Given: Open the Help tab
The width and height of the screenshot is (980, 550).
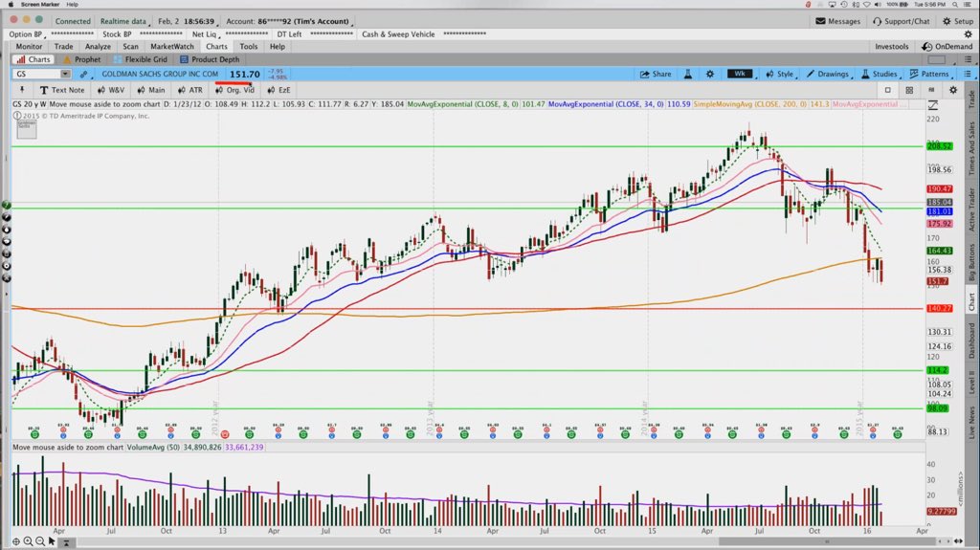Looking at the screenshot, I should click(x=277, y=46).
